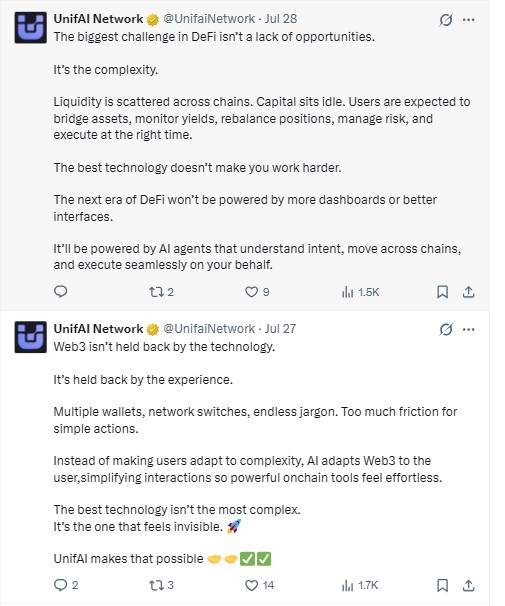Reply to the Jul 27 Web3 post
The width and height of the screenshot is (505, 606).
tap(66, 585)
